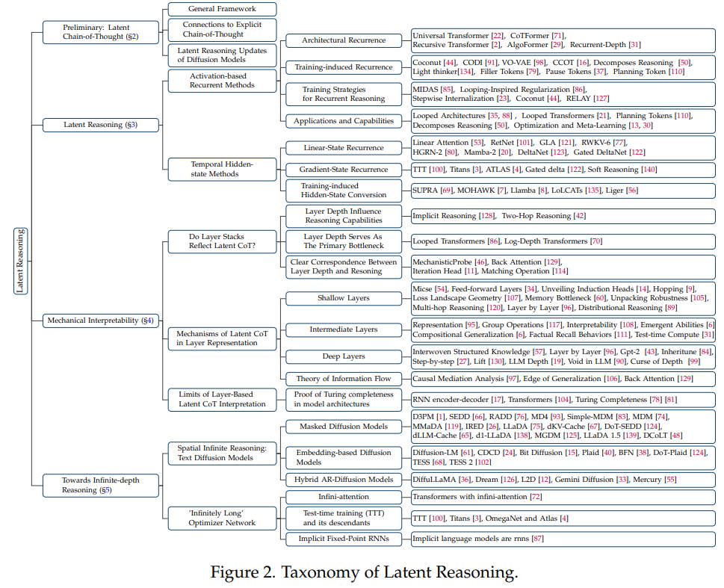Click 'Gemini Diffusion' text in hybrid models row
The width and height of the screenshot is (724, 588).
(x=584, y=480)
